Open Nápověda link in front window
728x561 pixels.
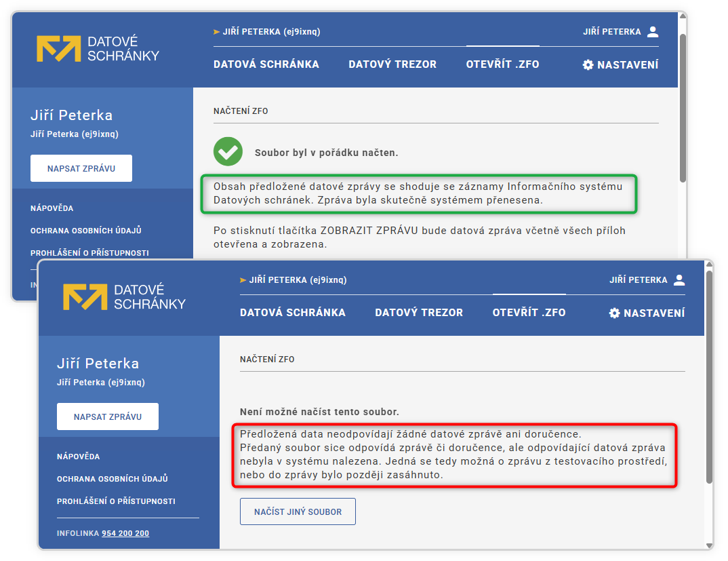tap(79, 457)
